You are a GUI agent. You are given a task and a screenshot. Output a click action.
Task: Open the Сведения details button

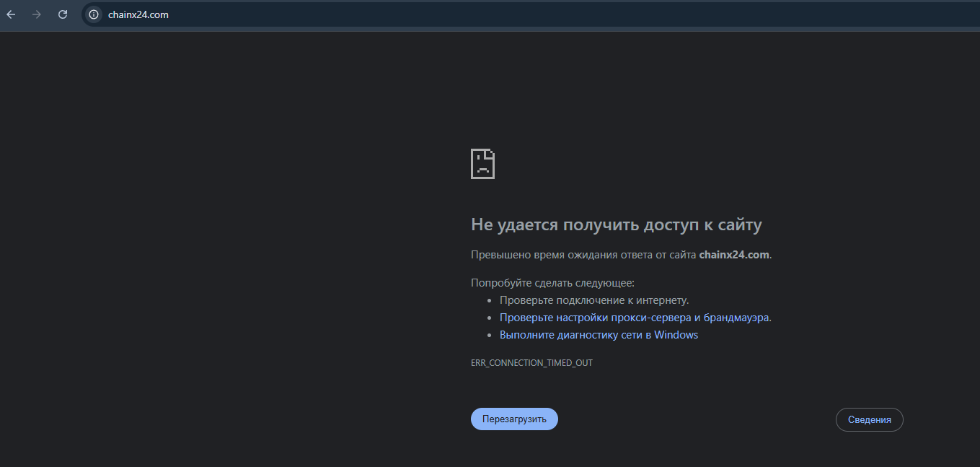[869, 420]
